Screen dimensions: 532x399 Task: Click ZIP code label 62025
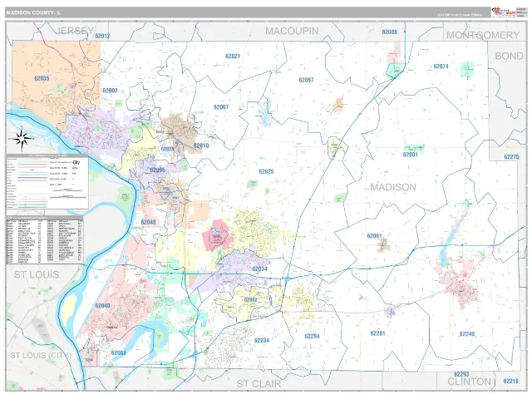point(266,172)
